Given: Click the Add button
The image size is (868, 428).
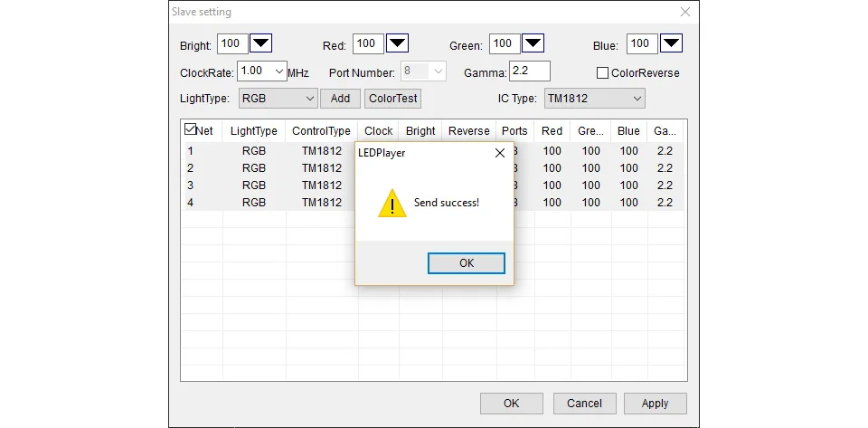Looking at the screenshot, I should tap(340, 99).
